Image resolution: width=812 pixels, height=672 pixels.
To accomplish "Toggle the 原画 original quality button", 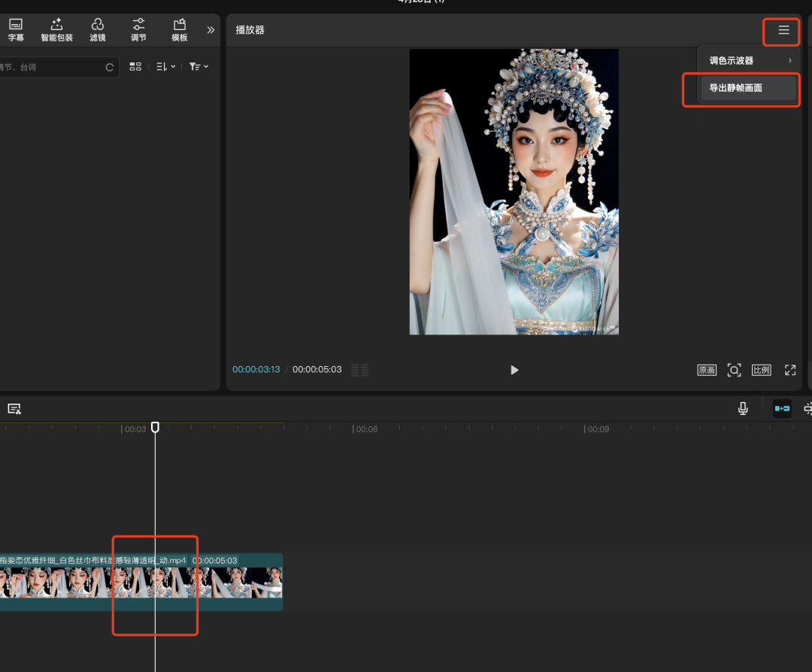I will [707, 370].
